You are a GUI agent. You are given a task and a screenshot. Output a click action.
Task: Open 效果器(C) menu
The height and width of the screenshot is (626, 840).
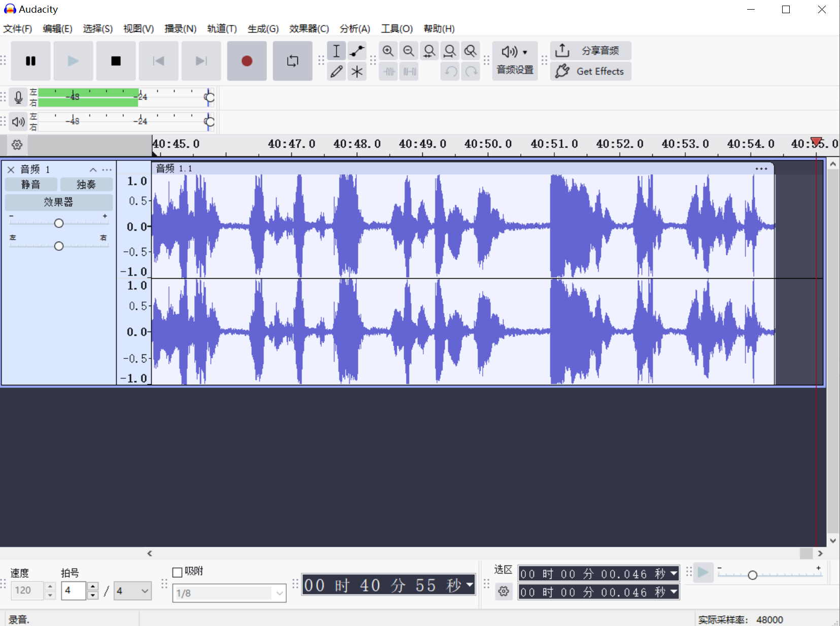309,28
